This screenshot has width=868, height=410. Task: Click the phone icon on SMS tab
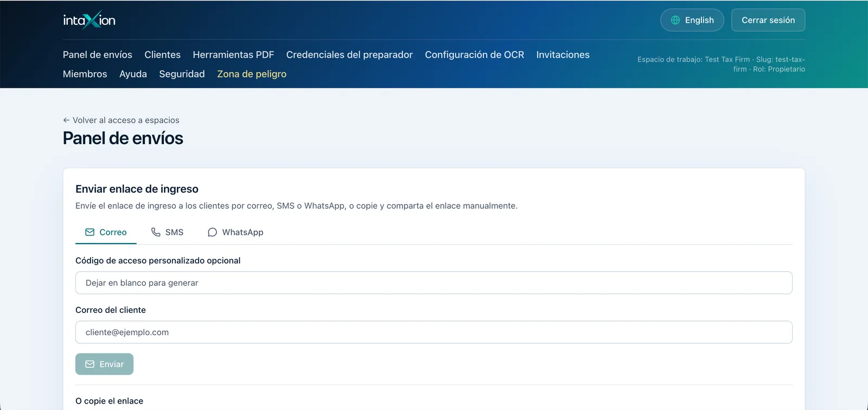pyautogui.click(x=156, y=232)
